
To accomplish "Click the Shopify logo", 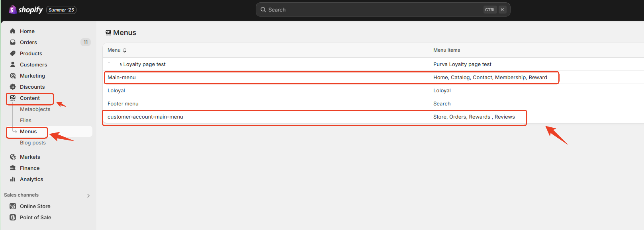I will [26, 10].
